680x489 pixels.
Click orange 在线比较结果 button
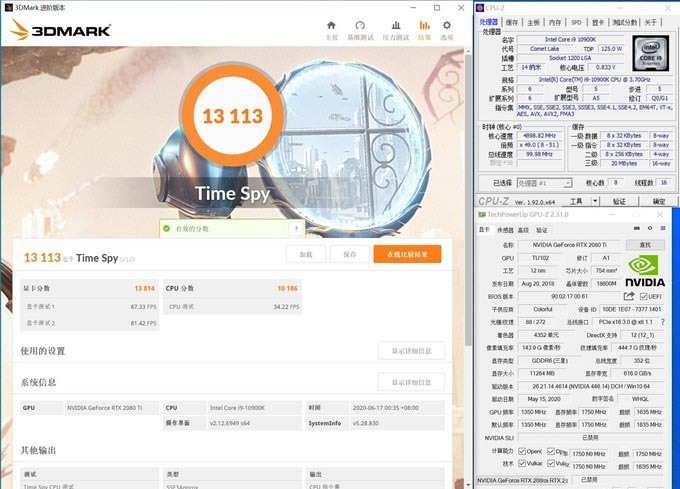click(407, 254)
